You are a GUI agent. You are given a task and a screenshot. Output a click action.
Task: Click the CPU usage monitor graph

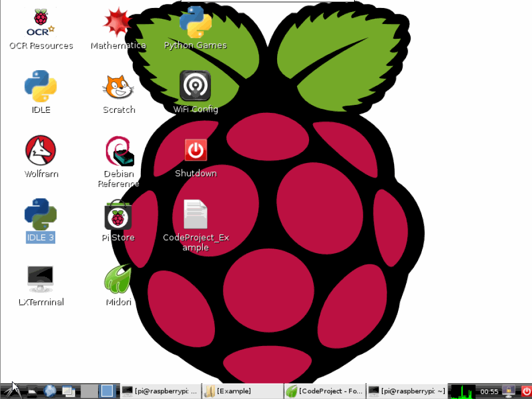coord(463,391)
